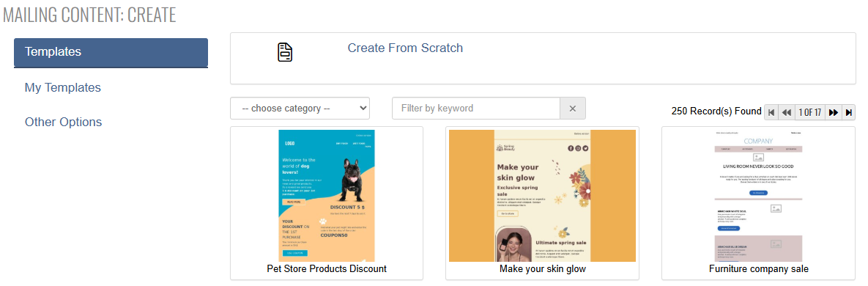Image resolution: width=868 pixels, height=286 pixels.
Task: Go to the previous page of templates
Action: pyautogui.click(x=786, y=112)
